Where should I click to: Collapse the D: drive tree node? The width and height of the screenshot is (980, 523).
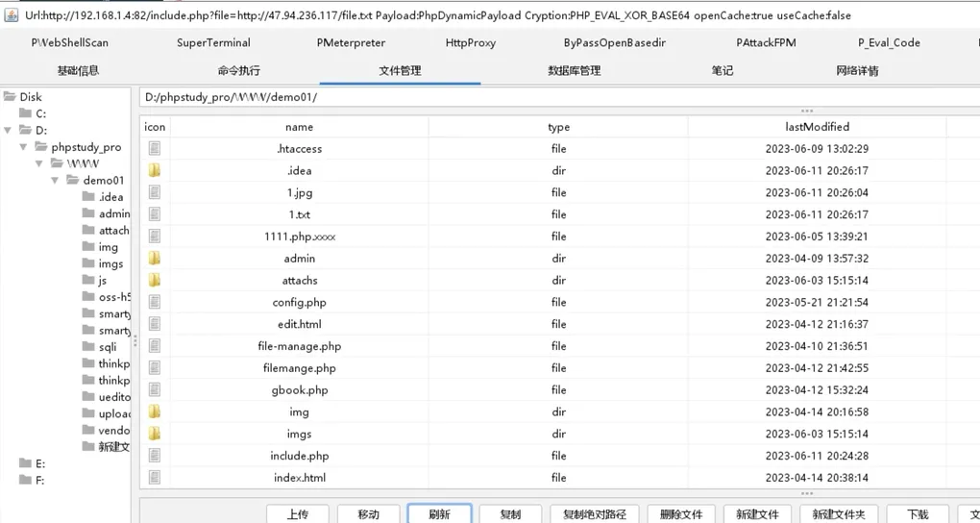(x=9, y=130)
